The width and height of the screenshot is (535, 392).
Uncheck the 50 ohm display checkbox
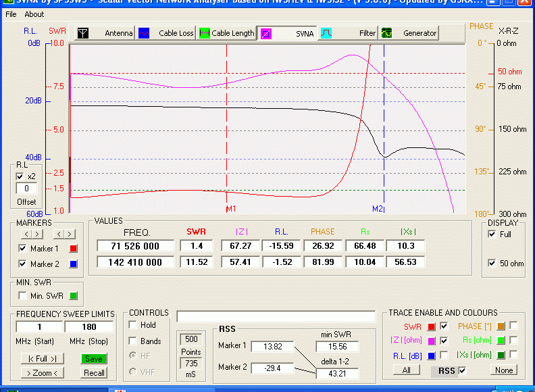coord(492,264)
